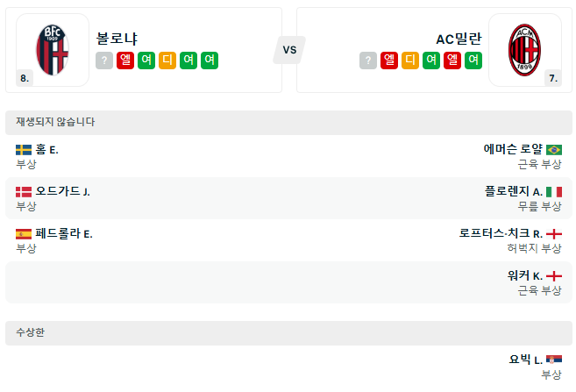Screen dimensions: 576x392
Task: Click the 재생되지 않습니다 section header
Action: 56,122
